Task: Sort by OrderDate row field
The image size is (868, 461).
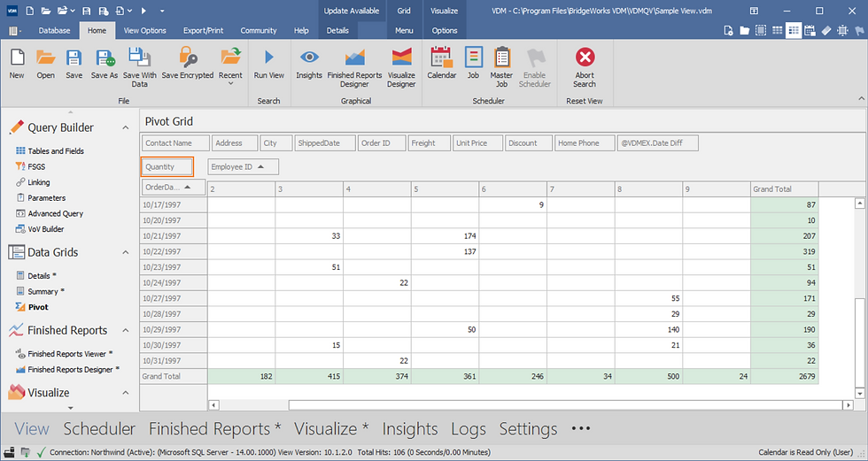Action: 174,188
